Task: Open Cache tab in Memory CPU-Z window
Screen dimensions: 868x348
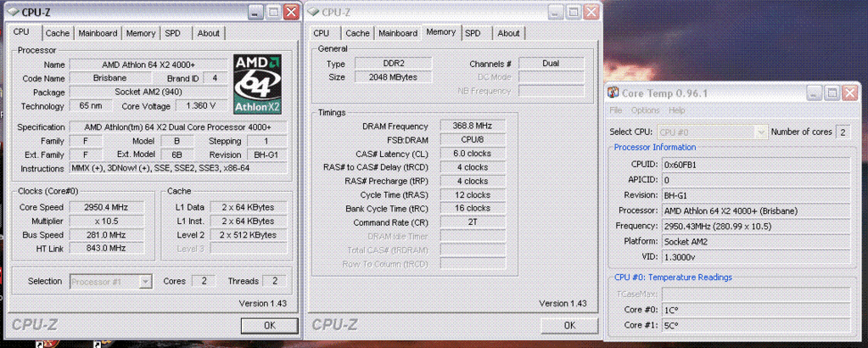Action: pos(357,33)
